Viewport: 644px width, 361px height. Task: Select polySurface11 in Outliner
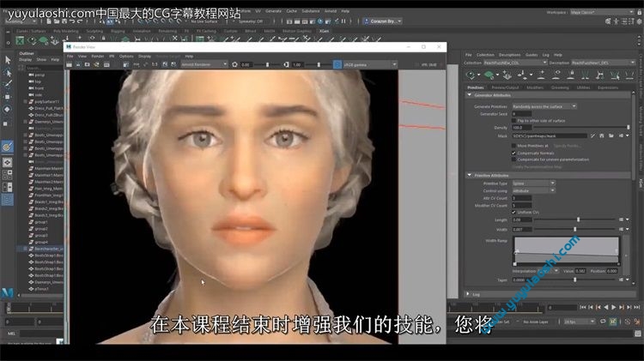coord(46,101)
